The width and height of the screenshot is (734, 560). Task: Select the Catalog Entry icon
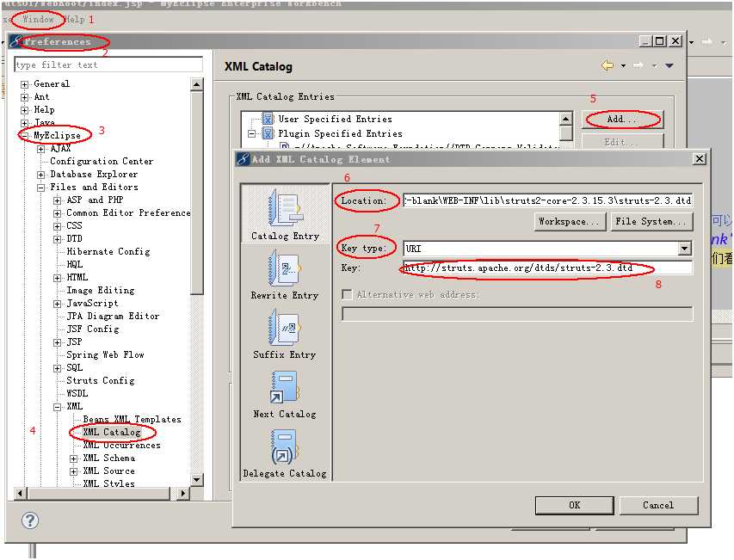(x=286, y=208)
